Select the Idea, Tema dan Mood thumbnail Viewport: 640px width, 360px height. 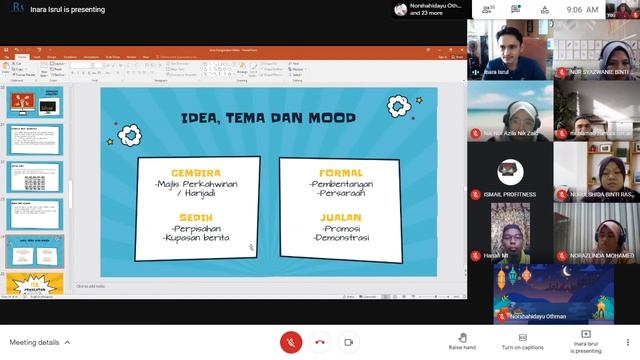35,252
